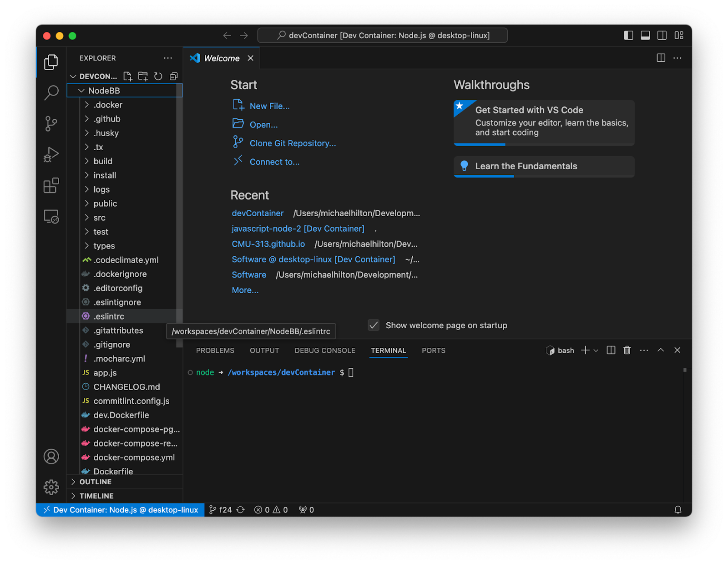Open recent devContainer link
Viewport: 728px width, 564px height.
(258, 213)
